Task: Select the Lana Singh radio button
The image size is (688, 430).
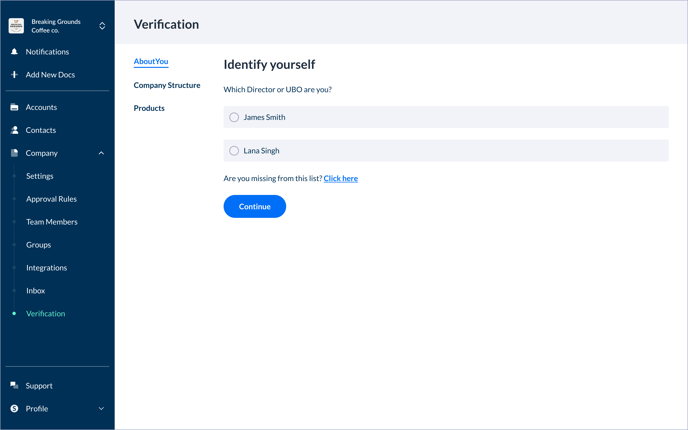Action: pyautogui.click(x=234, y=151)
